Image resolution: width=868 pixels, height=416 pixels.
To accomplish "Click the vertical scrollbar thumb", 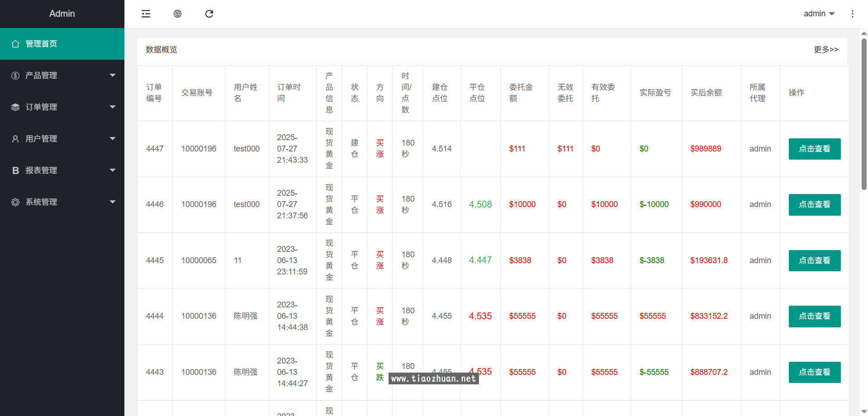I will (864, 114).
